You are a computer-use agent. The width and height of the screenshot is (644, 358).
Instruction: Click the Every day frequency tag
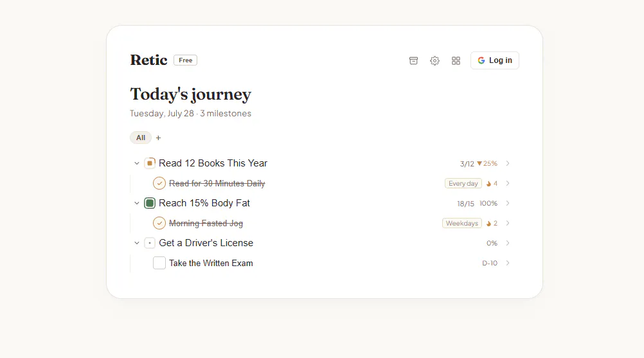click(x=463, y=184)
